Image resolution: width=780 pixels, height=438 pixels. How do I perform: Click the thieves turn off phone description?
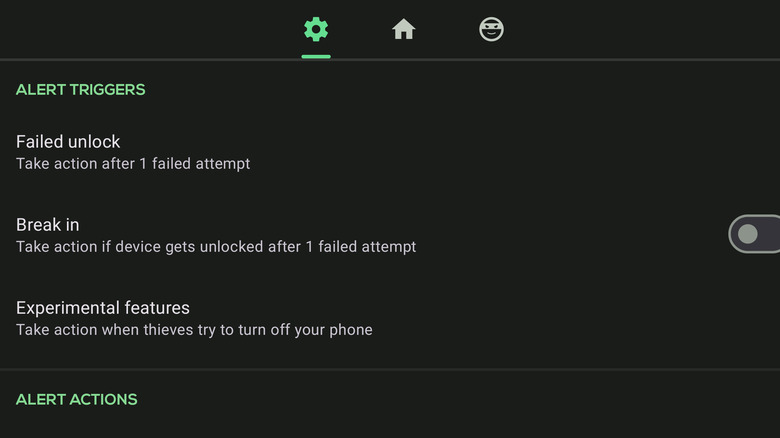(x=194, y=330)
